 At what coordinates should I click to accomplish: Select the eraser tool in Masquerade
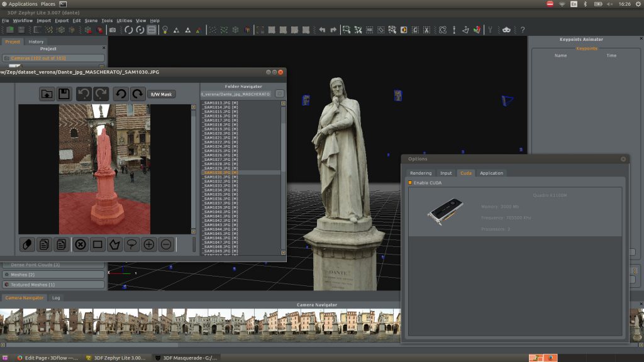click(x=27, y=244)
